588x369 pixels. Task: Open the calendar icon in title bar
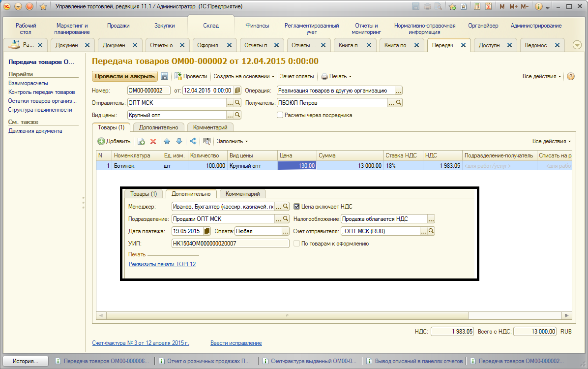[488, 7]
